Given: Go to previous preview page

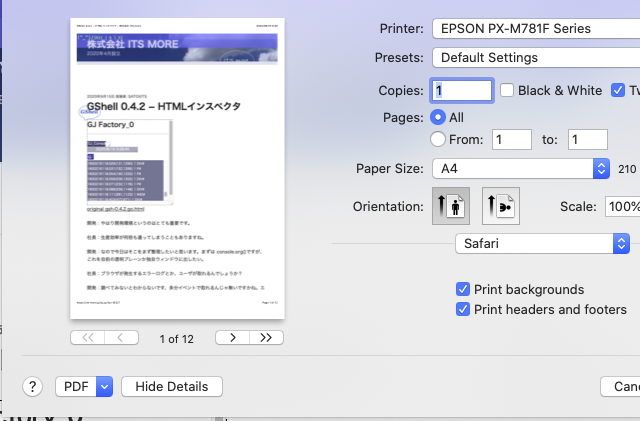Looking at the screenshot, I should [x=121, y=338].
